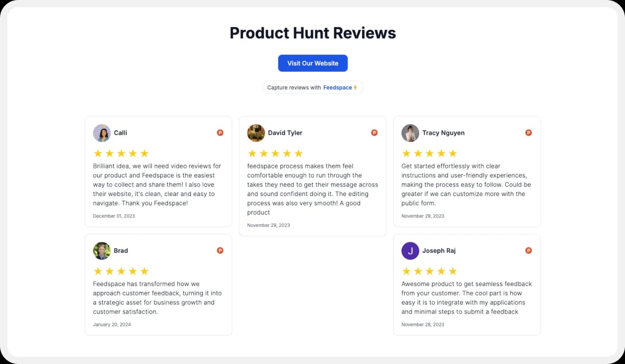This screenshot has height=364, width=625.
Task: Click the first star in Calli's rating
Action: (x=98, y=153)
